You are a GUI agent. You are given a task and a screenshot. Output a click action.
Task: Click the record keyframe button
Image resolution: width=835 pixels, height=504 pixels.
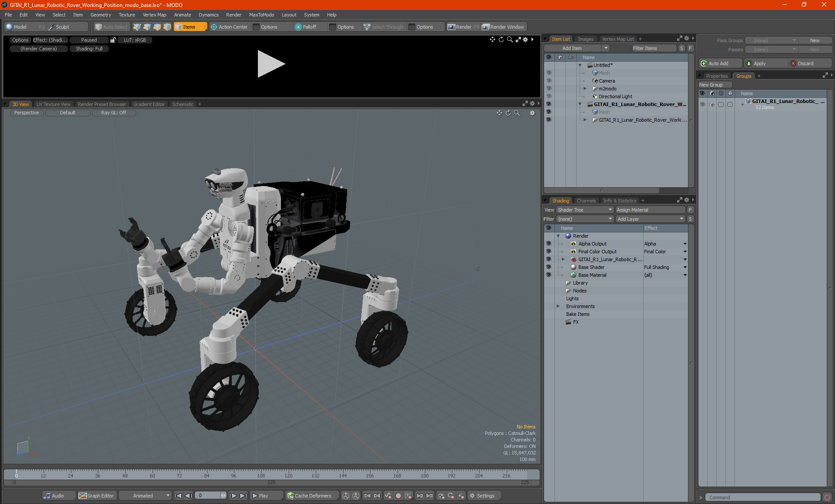[x=398, y=496]
